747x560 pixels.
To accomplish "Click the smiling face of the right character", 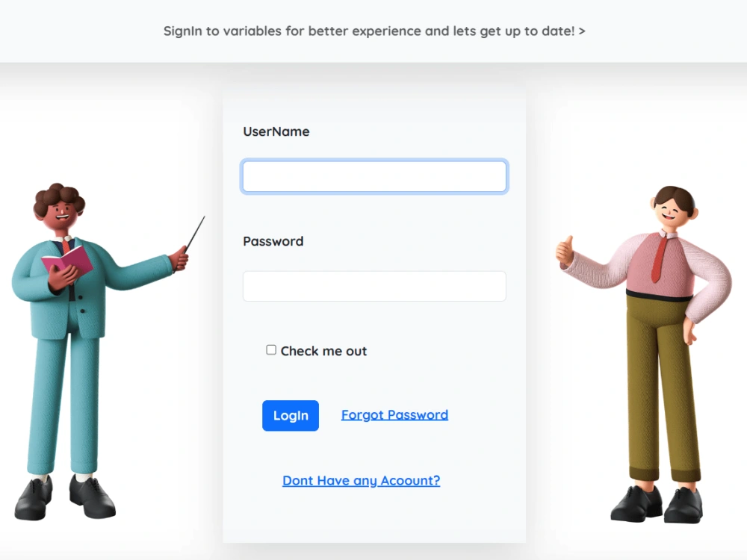I will [672, 212].
